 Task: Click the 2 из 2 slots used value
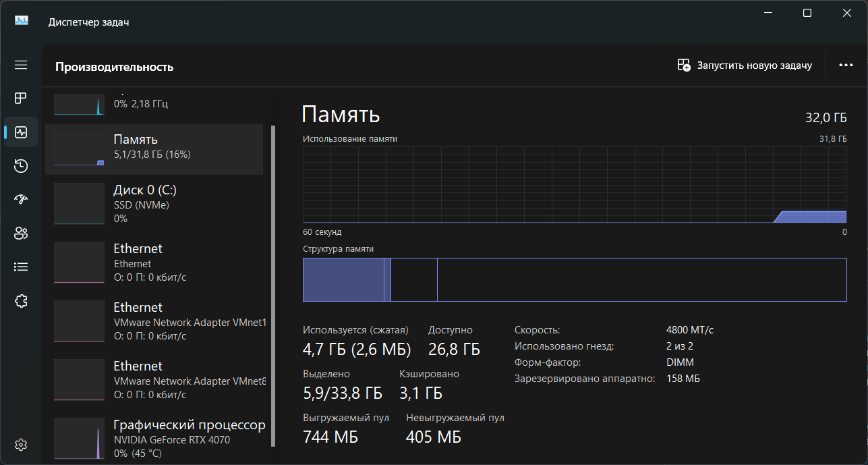coord(679,346)
